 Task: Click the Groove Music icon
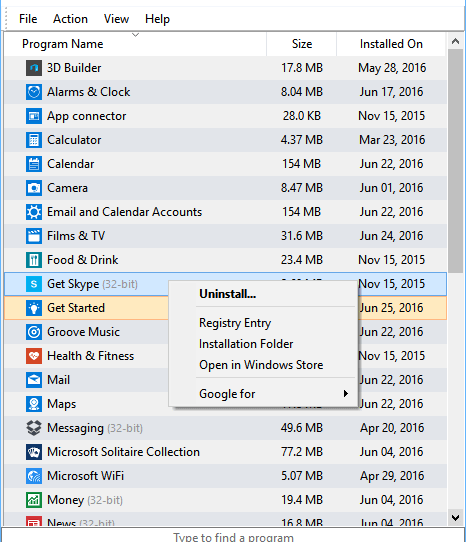coord(34,332)
